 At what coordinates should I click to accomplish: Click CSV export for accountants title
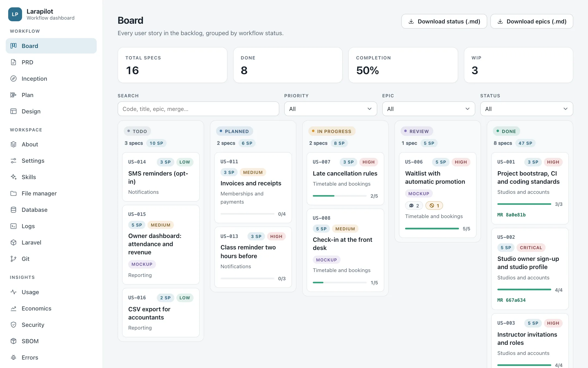click(x=149, y=313)
